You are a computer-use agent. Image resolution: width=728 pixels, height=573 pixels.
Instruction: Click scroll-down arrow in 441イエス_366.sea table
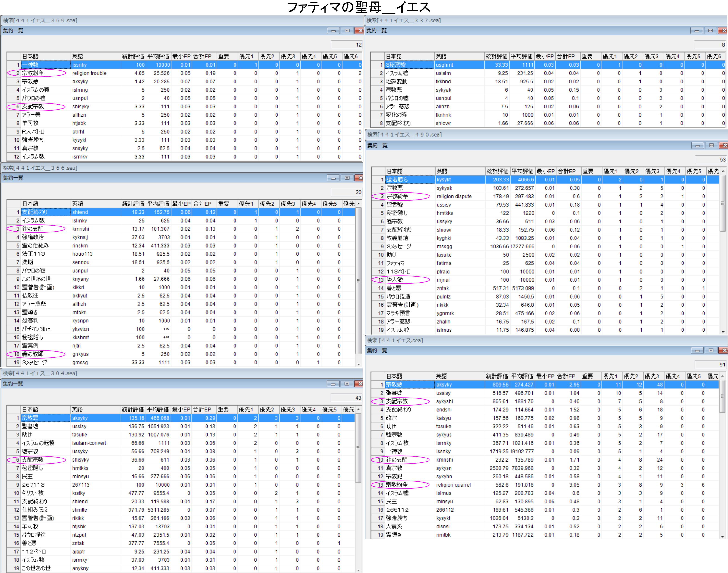tap(359, 364)
